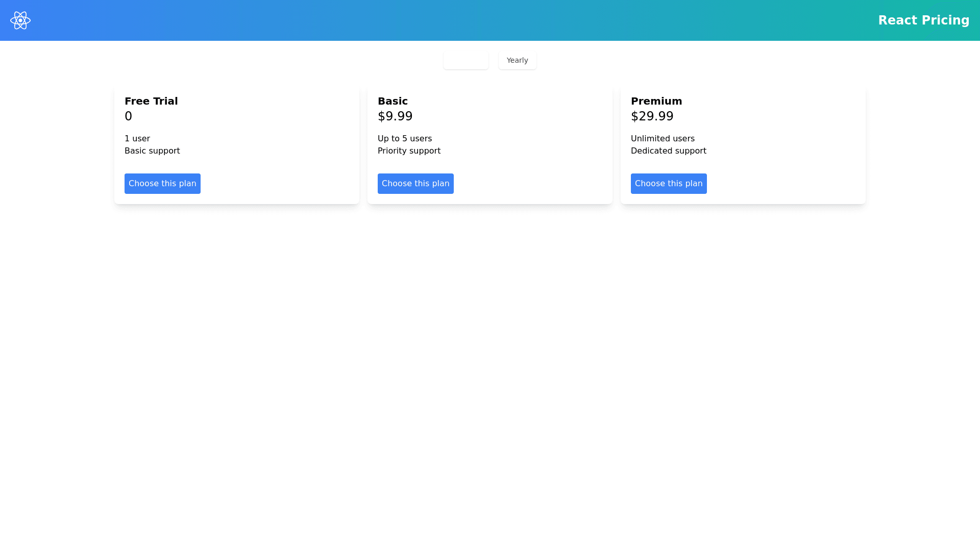Image resolution: width=980 pixels, height=551 pixels.
Task: Click the '1 user' feature line
Action: [x=137, y=139]
